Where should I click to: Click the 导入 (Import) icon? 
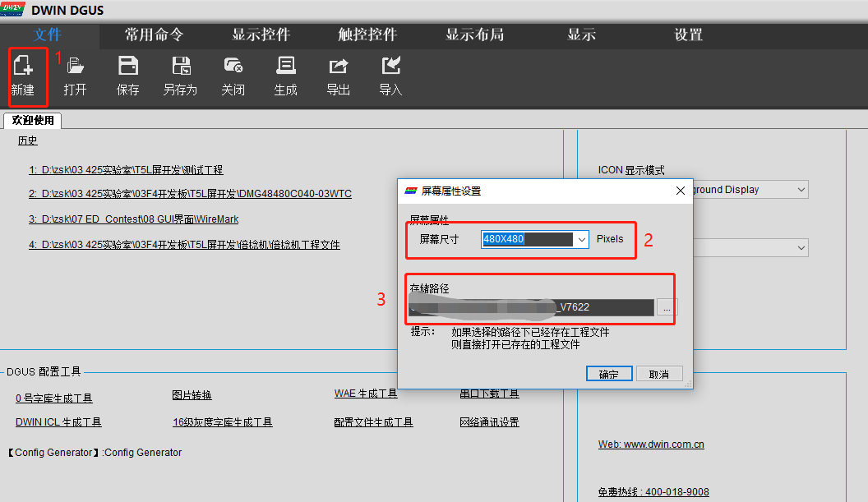pyautogui.click(x=390, y=66)
